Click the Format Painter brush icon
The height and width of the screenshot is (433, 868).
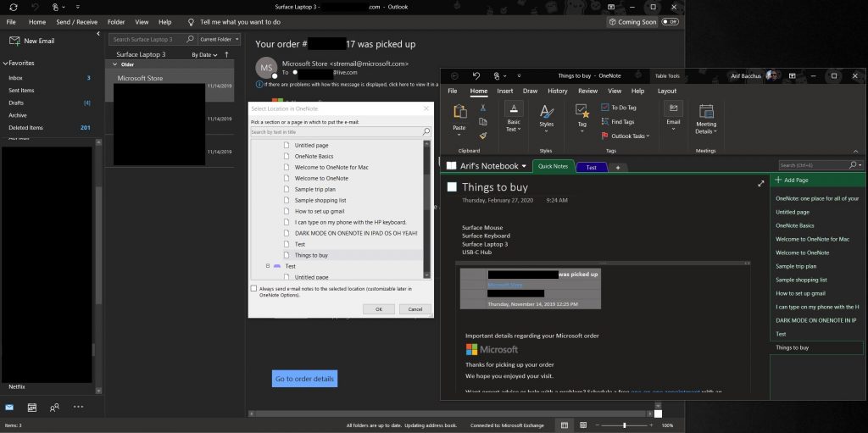click(x=482, y=136)
